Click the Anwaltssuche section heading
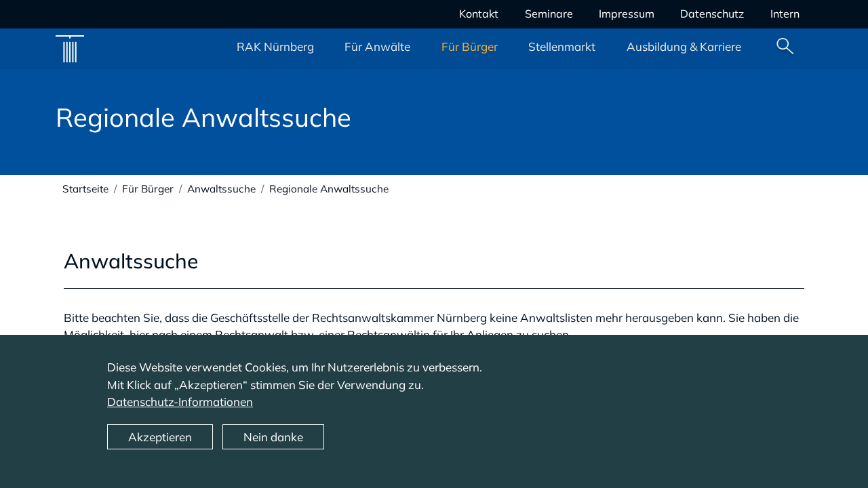 tap(131, 261)
